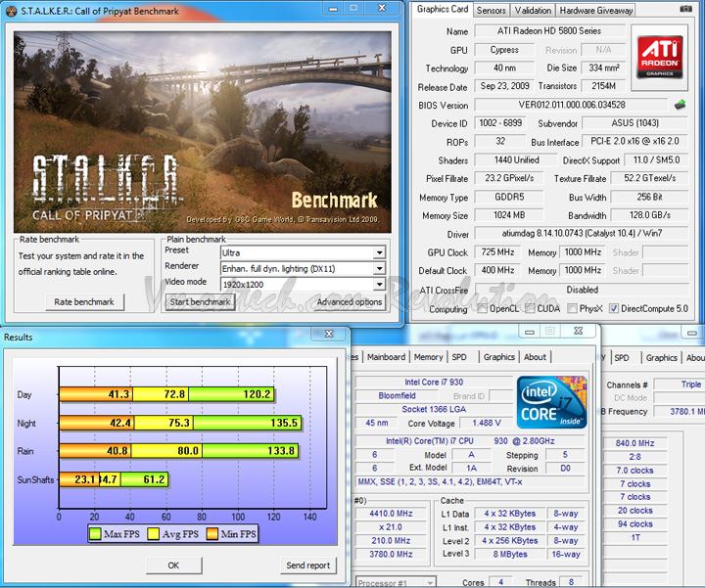This screenshot has height=588, width=705.
Task: Click Send report button
Action: pos(308,565)
